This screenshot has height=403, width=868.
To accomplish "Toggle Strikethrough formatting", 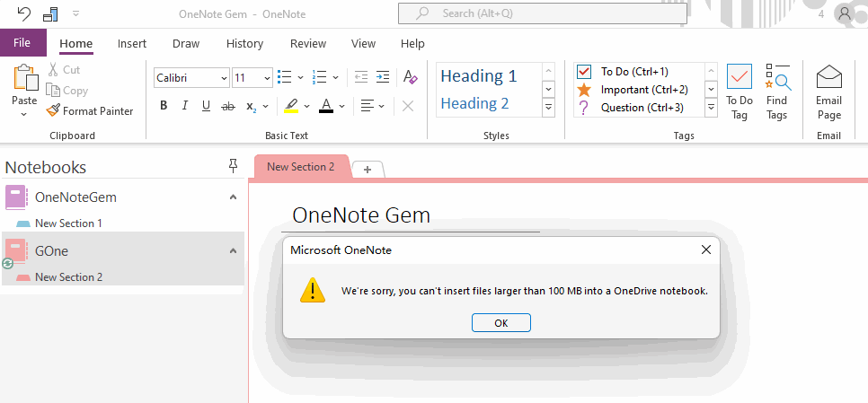I will pyautogui.click(x=227, y=106).
